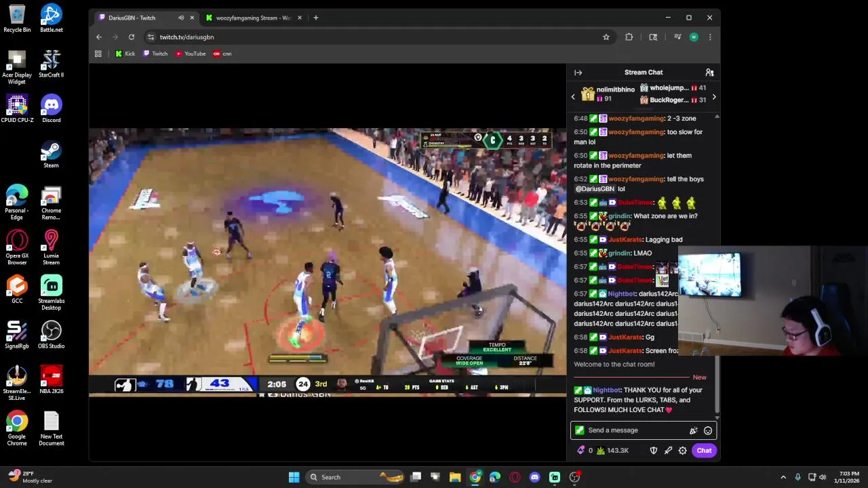Open Recycle Bin desktop icon
This screenshot has width=868, height=488.
17,19
